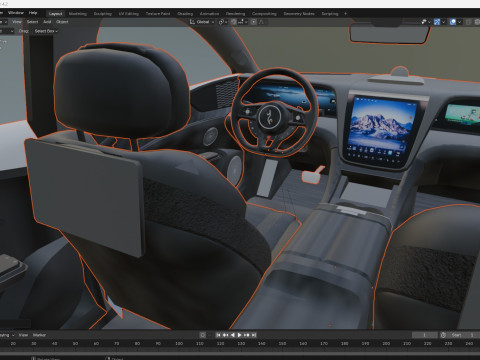Jump to the next keyframe

[247, 335]
